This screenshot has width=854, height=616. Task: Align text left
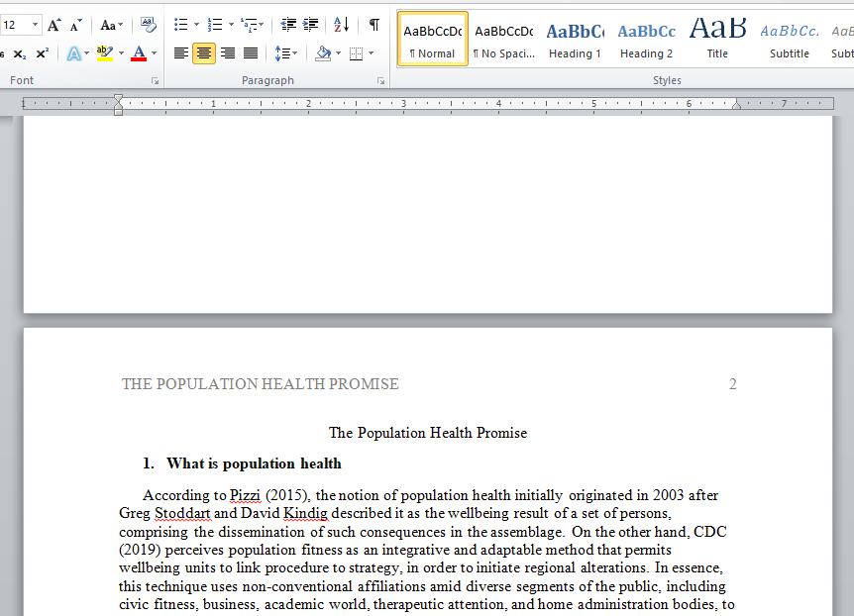(x=181, y=53)
